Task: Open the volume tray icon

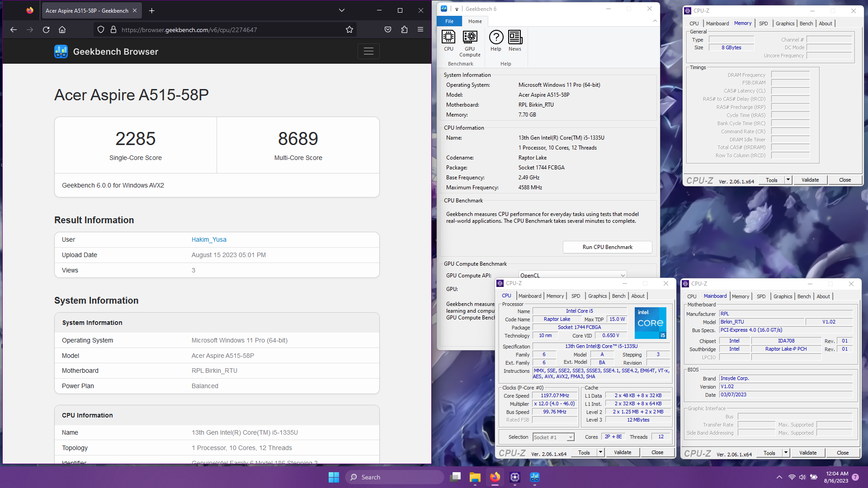Action: tap(802, 477)
